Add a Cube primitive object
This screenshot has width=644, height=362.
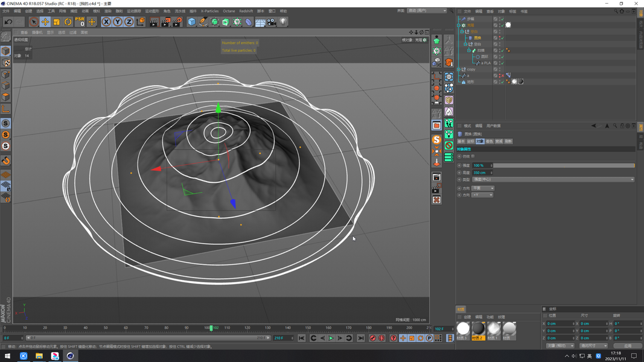[x=191, y=22]
